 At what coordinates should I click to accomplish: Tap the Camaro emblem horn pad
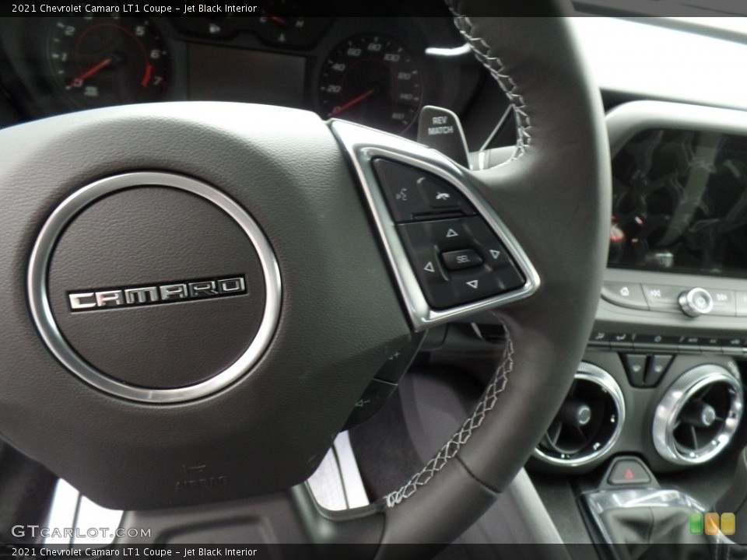click(x=154, y=289)
